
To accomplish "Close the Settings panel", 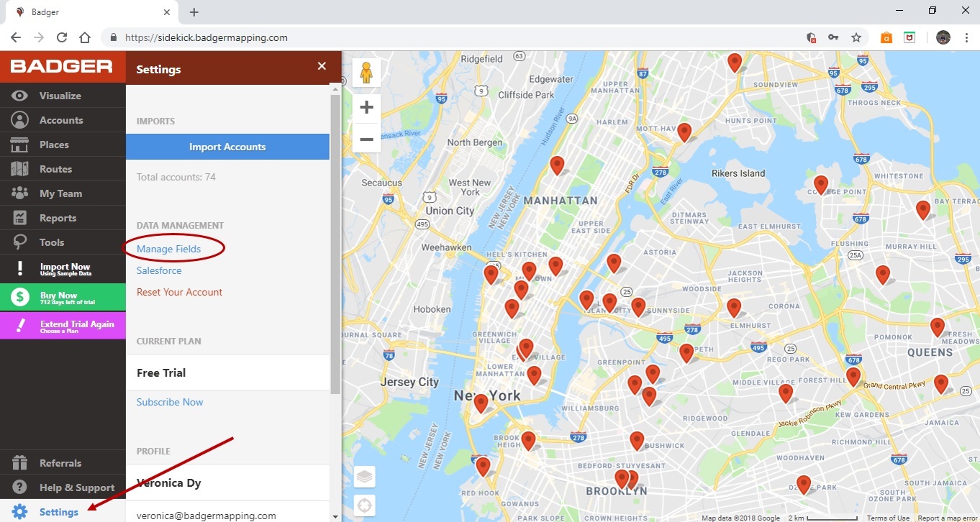I will click(x=322, y=66).
